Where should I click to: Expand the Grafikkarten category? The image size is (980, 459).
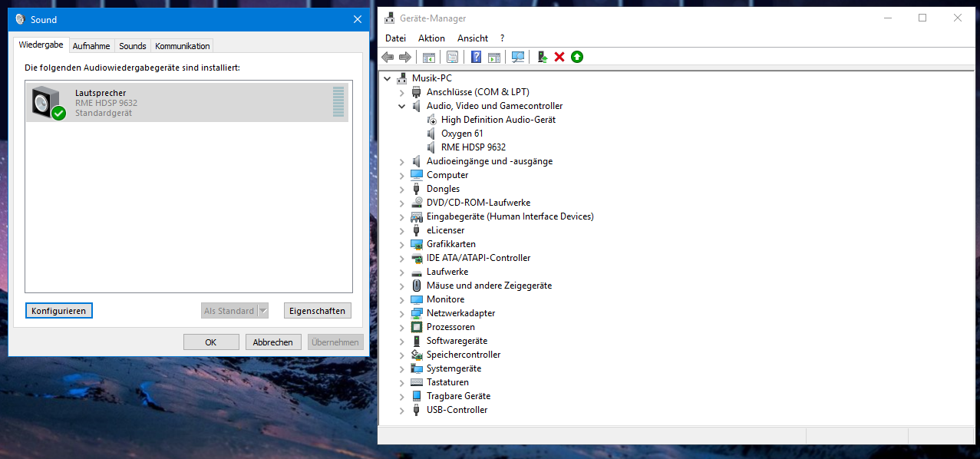pyautogui.click(x=401, y=244)
